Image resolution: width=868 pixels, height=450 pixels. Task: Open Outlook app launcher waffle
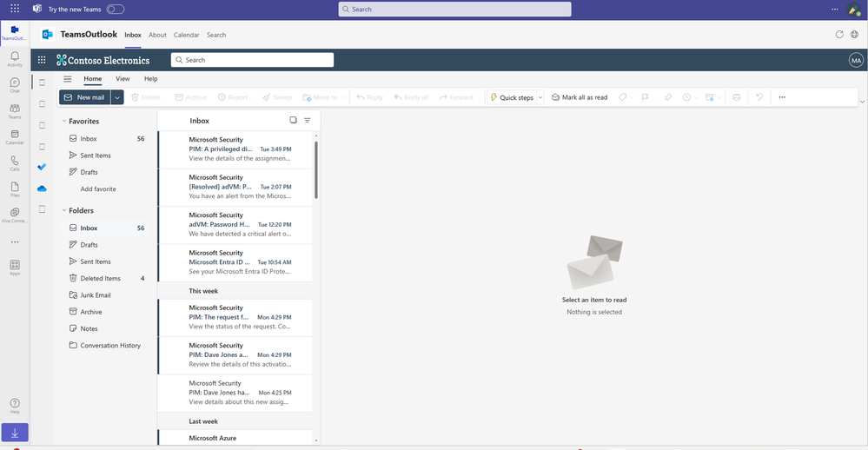[x=42, y=60]
